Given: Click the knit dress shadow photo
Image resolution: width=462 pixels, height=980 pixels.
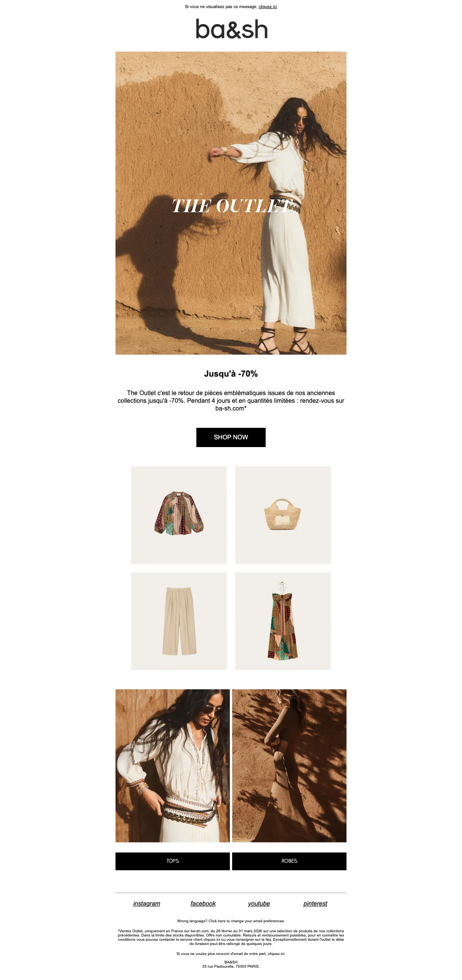Looking at the screenshot, I should click(289, 766).
